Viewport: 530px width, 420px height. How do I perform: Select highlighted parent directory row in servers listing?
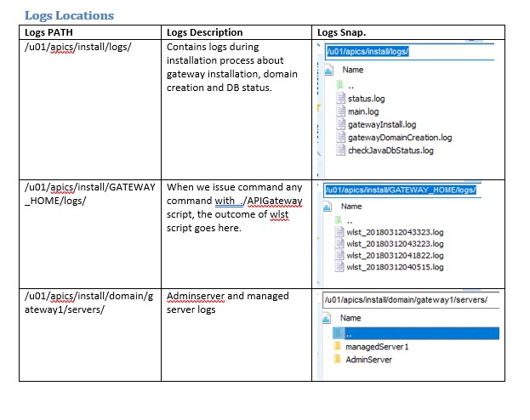click(x=408, y=333)
